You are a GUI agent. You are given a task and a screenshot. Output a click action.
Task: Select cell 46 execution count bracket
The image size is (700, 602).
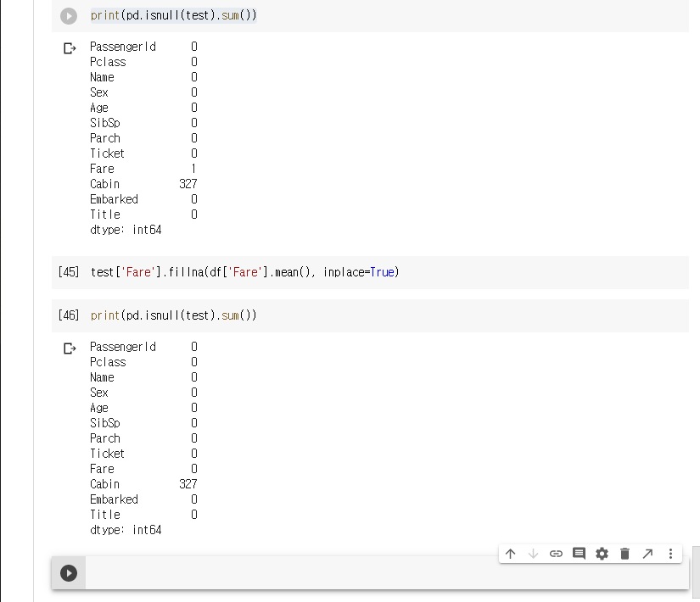(69, 315)
